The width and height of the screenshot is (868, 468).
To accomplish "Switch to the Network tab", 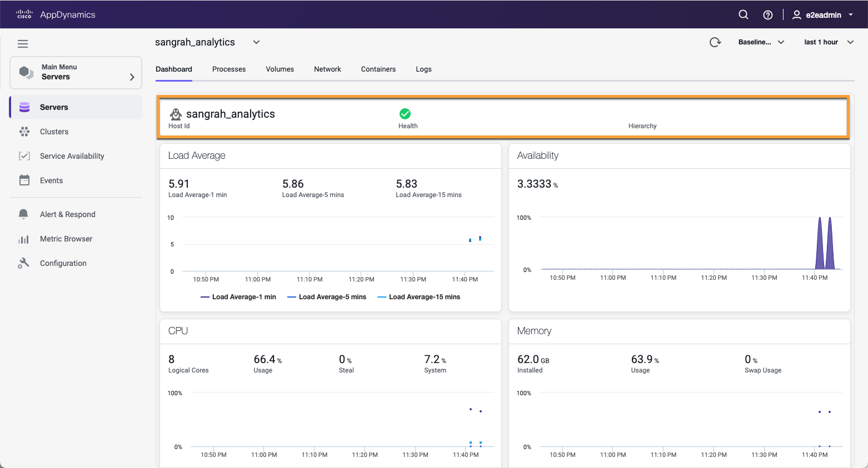I will click(x=327, y=69).
